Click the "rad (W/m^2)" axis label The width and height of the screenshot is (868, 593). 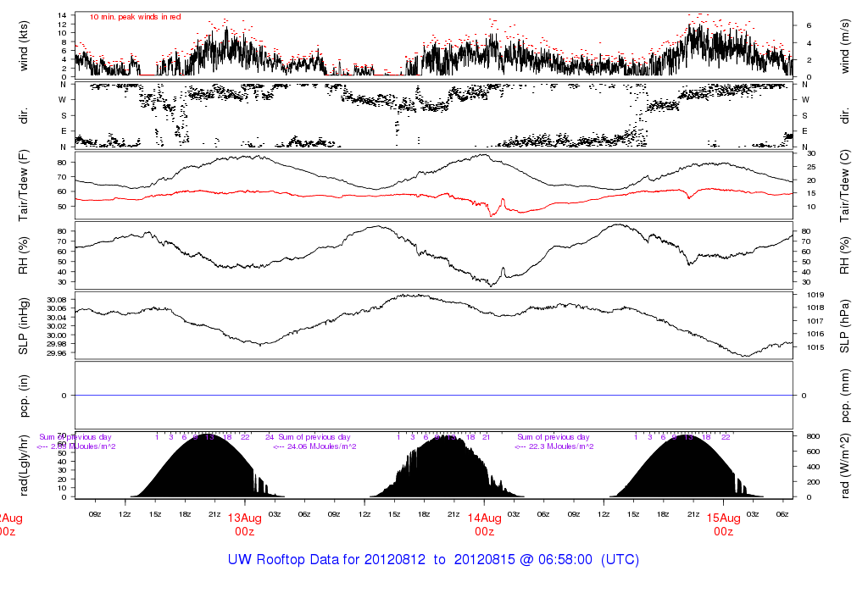click(843, 465)
